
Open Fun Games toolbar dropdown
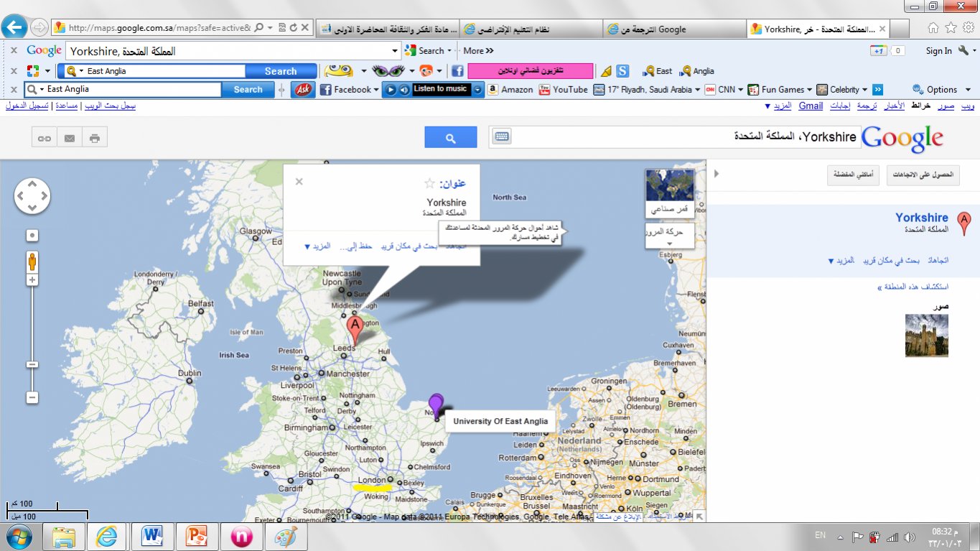coord(809,90)
